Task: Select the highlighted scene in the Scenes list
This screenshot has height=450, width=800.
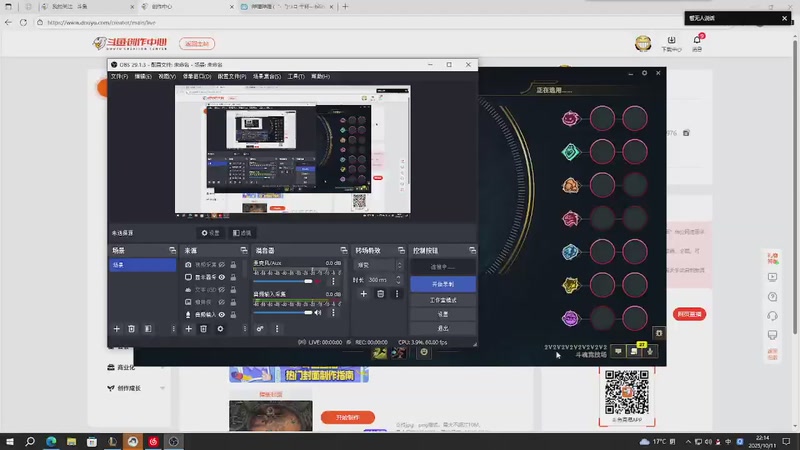Action: point(143,265)
